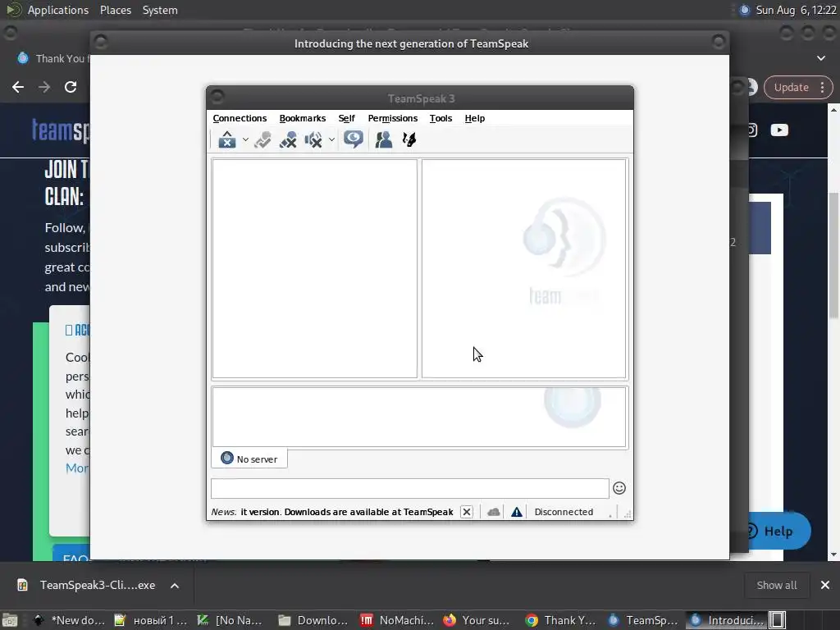The height and width of the screenshot is (630, 840).
Task: Switch to the [No Na... taskbar window
Action: 231,620
